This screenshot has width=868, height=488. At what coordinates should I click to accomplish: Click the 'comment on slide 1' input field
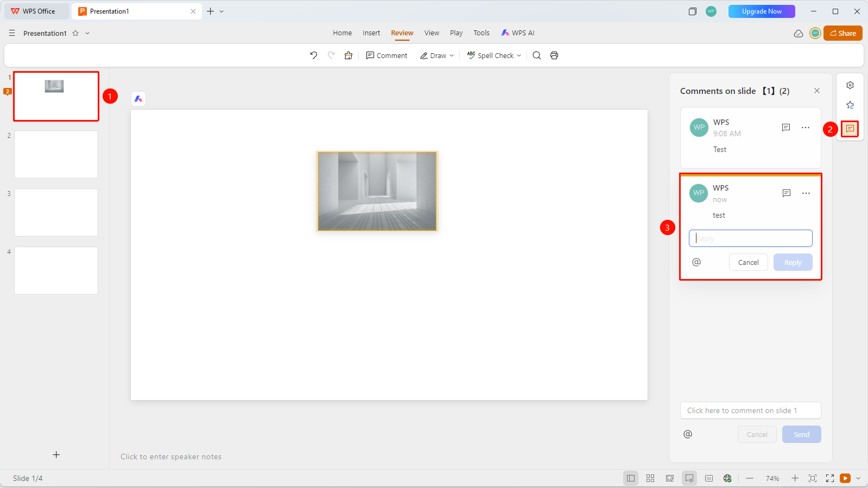click(x=751, y=410)
